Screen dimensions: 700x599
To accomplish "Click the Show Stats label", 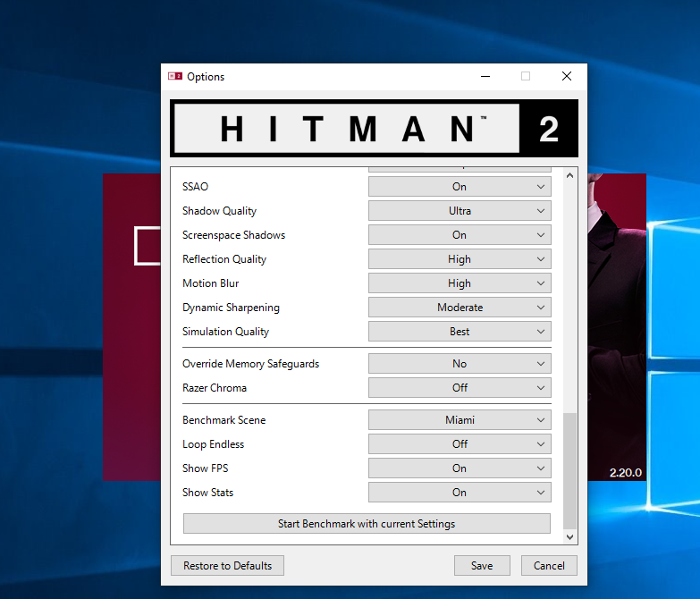I will (207, 492).
